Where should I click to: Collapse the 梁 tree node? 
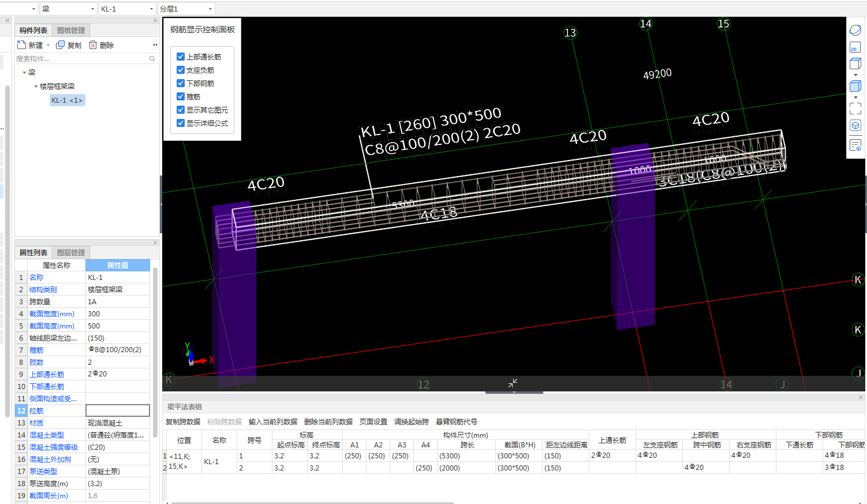(24, 73)
